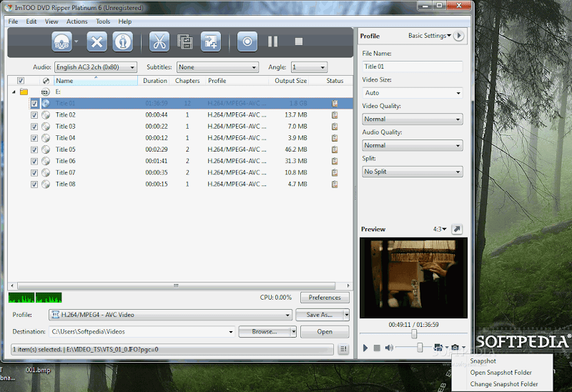This screenshot has width=572, height=392.
Task: Click the preview video thumbnail
Action: 413,278
